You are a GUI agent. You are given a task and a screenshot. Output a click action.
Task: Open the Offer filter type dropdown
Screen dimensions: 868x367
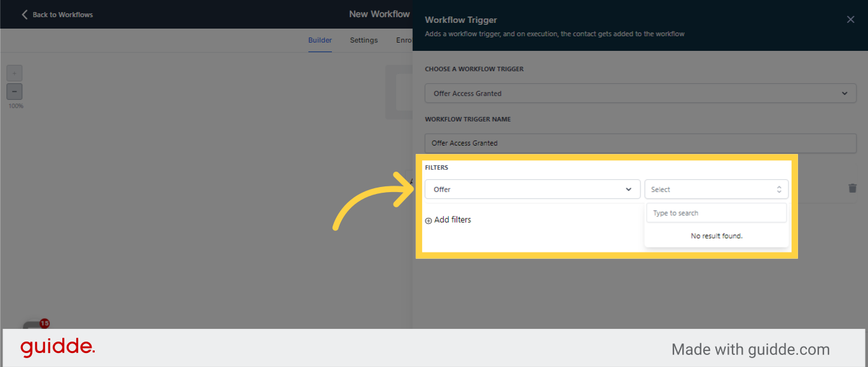(x=532, y=190)
